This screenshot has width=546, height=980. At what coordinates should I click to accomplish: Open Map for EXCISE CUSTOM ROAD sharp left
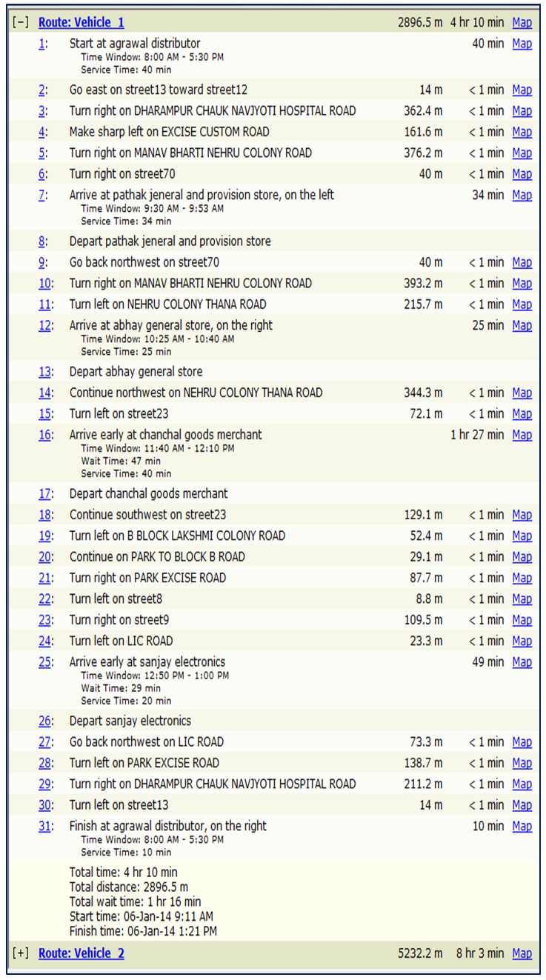522,132
